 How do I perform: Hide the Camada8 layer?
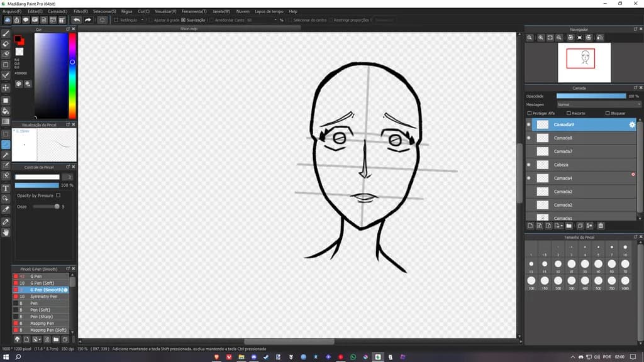(528, 138)
